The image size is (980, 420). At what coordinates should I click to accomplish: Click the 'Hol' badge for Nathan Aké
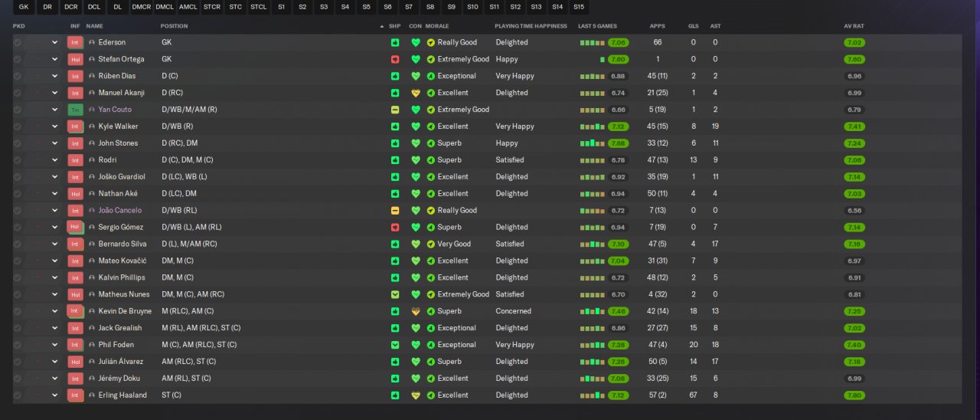click(x=75, y=193)
